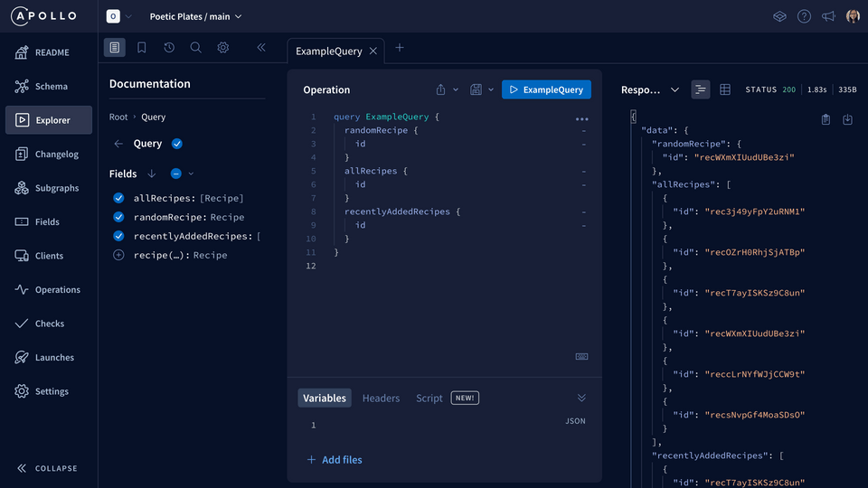Open the schema search tab
868x488 pixels.
196,48
